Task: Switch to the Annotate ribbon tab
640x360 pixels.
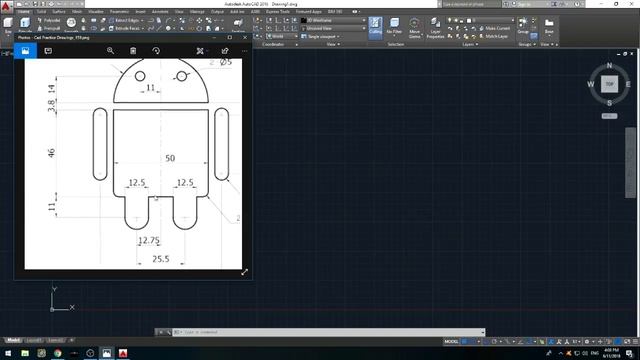Action: (x=160, y=11)
